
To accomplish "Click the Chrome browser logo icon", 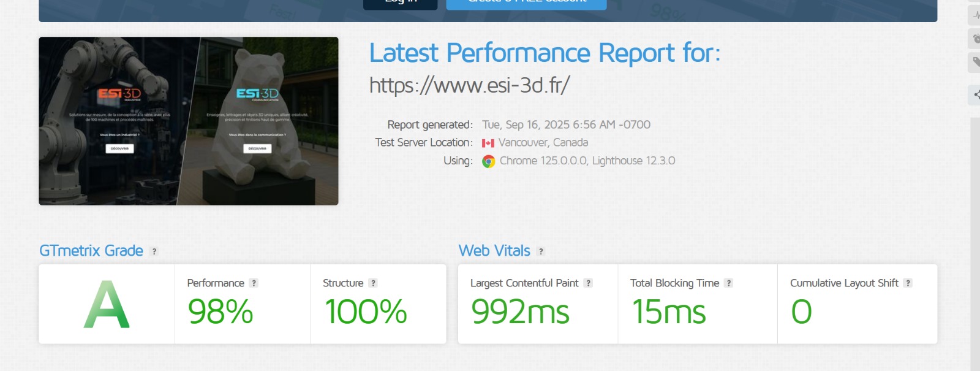I will tap(488, 161).
